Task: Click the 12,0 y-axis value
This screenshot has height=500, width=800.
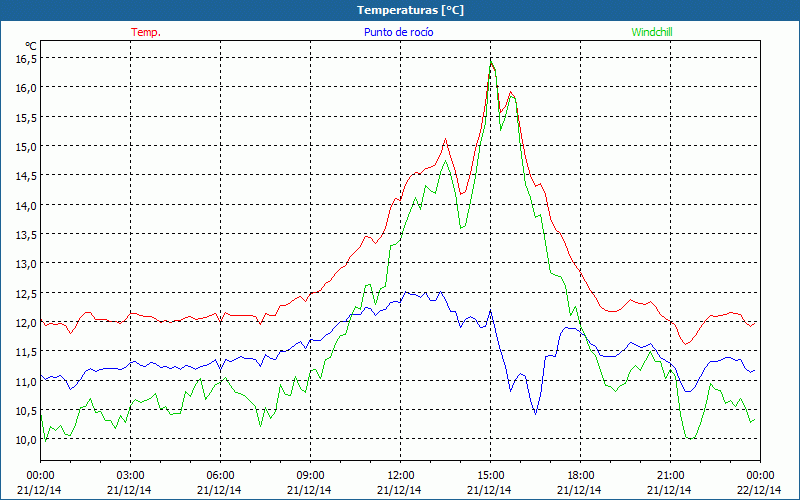Action: 27,322
